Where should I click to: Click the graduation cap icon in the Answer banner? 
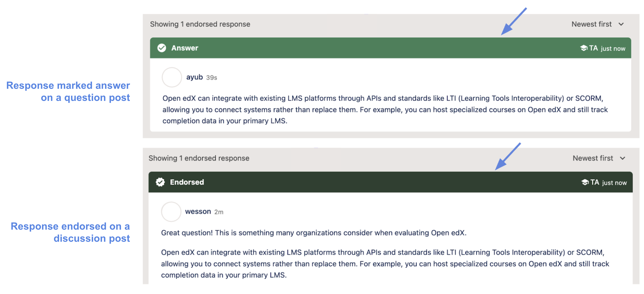[x=584, y=48]
